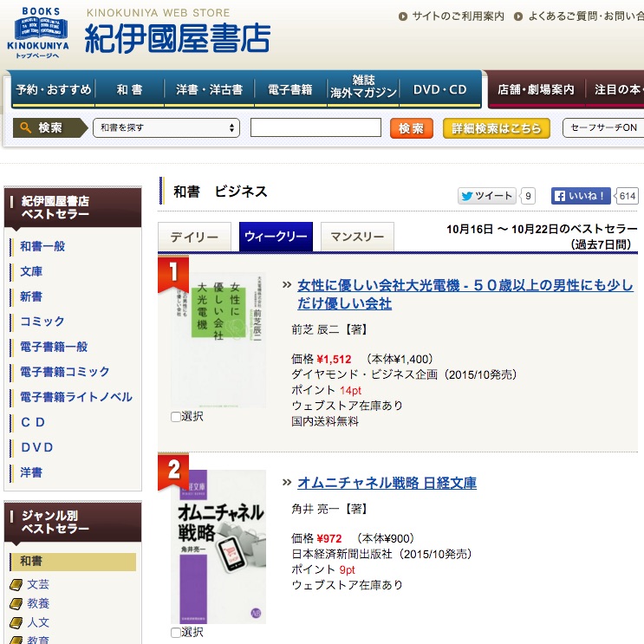
Task: Switch to the マンスリー tab
Action: coord(357,237)
